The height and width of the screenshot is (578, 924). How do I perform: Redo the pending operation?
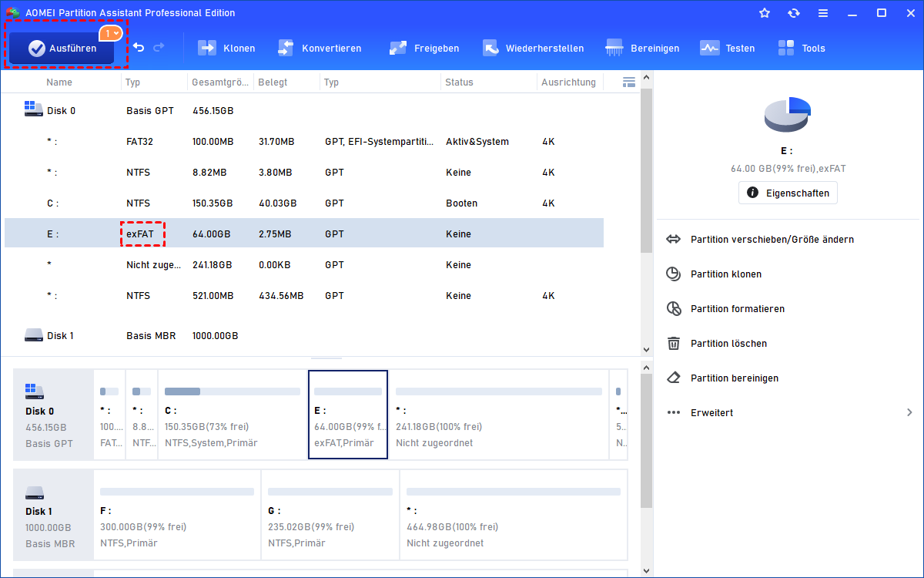tap(159, 48)
